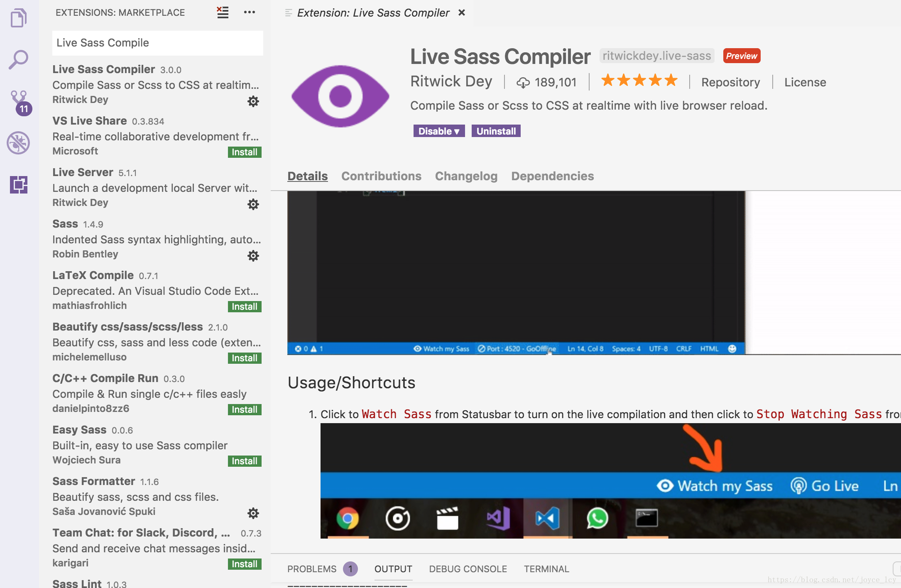This screenshot has width=901, height=588.
Task: Switch to the Details tab
Action: [x=307, y=176]
